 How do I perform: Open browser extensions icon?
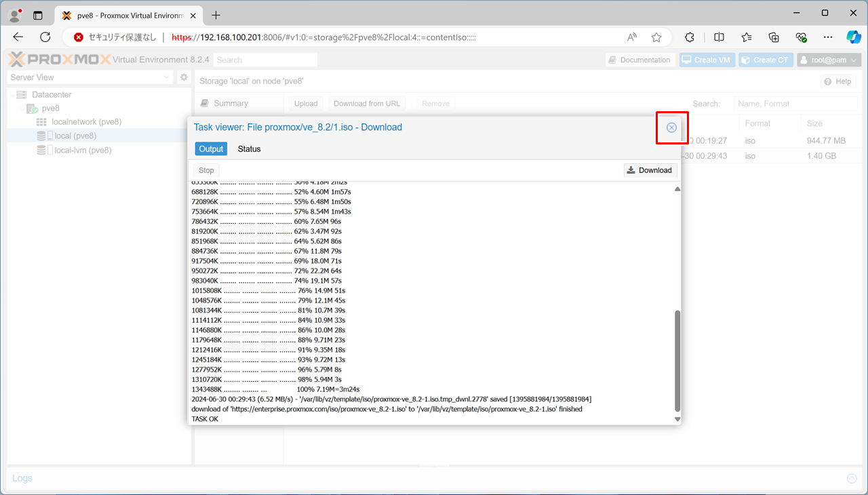[690, 37]
